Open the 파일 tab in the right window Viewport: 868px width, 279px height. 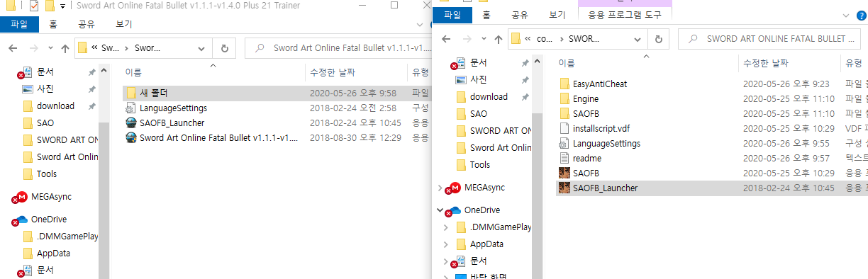point(451,15)
